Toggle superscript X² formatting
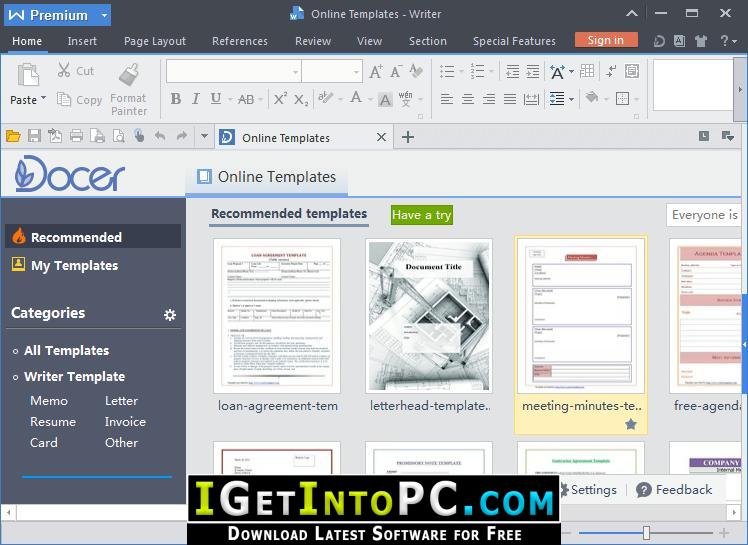748x545 pixels. [280, 98]
